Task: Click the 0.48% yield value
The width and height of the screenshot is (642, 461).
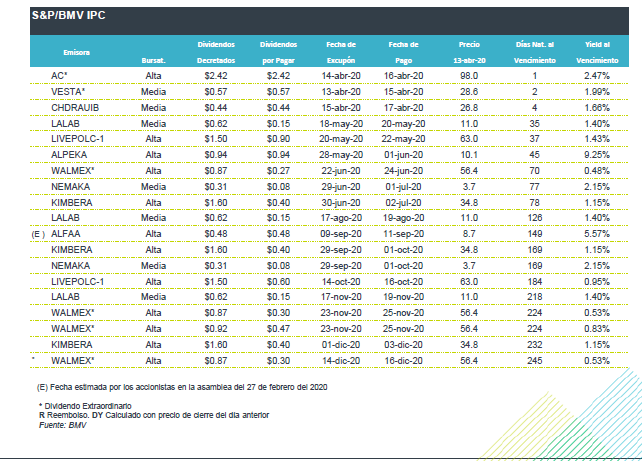Action: (x=597, y=171)
